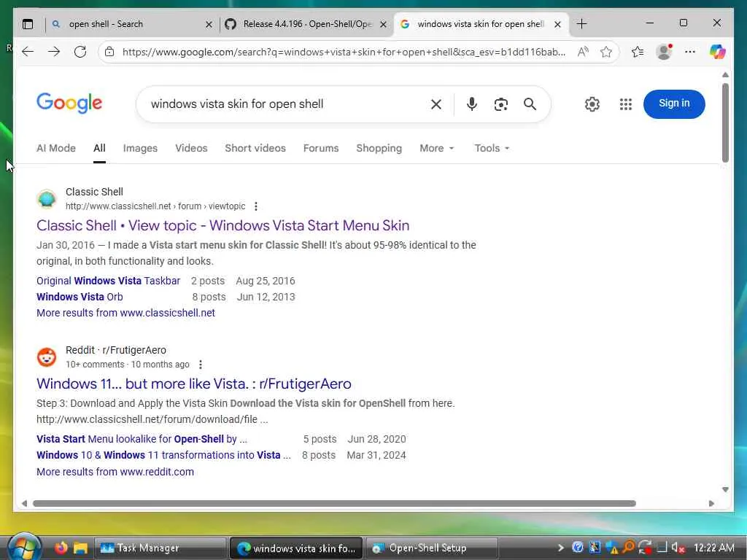Open Vista Start Menu lookalike for Open-Shell link
Image resolution: width=747 pixels, height=560 pixels.
pyautogui.click(x=142, y=439)
